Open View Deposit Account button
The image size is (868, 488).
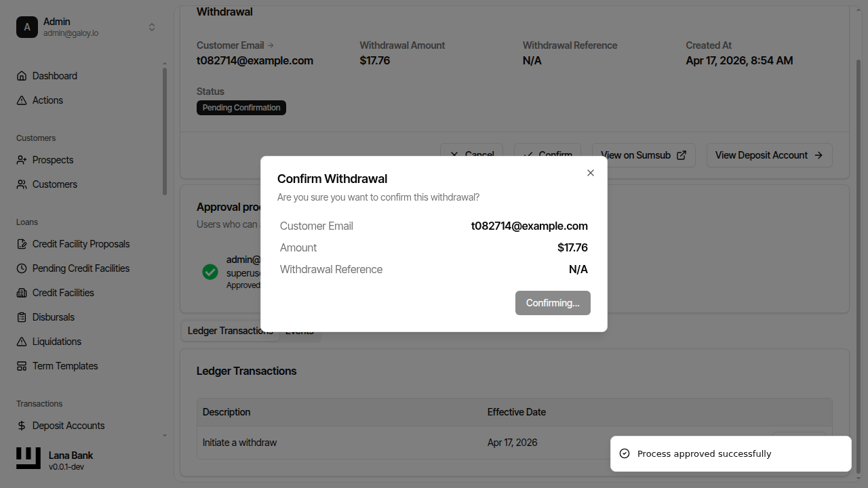pos(769,155)
